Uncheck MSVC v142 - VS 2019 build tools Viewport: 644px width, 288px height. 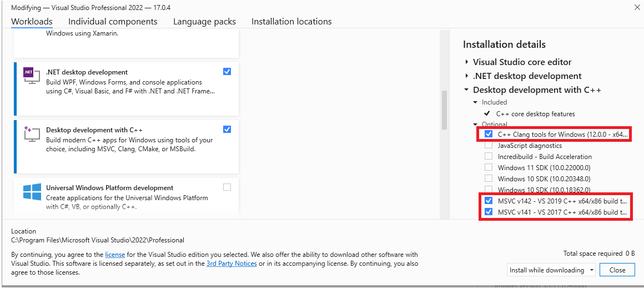(x=489, y=201)
